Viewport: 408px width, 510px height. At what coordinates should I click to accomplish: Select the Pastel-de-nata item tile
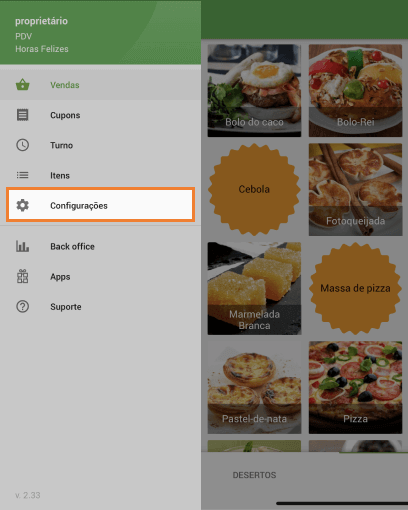(x=254, y=387)
